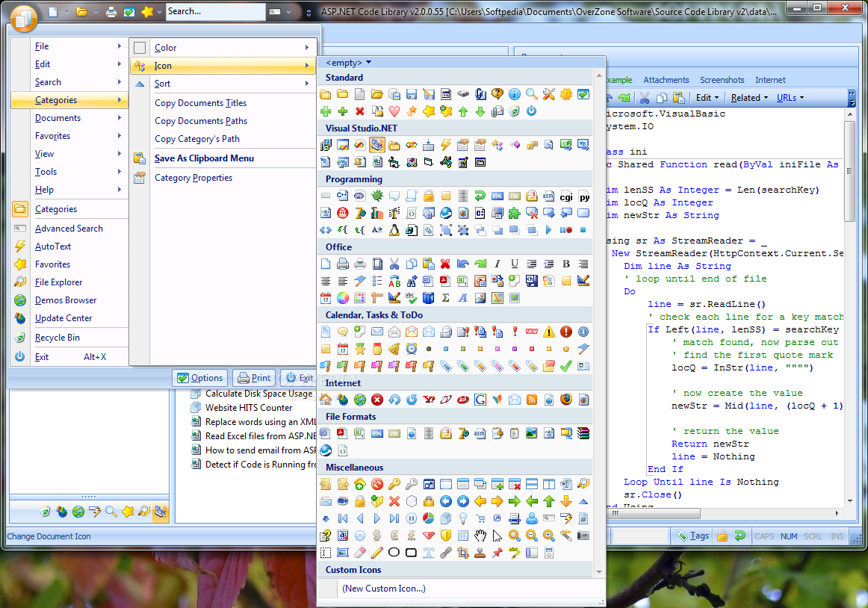Click the Options button
This screenshot has width=868, height=608.
coord(200,378)
